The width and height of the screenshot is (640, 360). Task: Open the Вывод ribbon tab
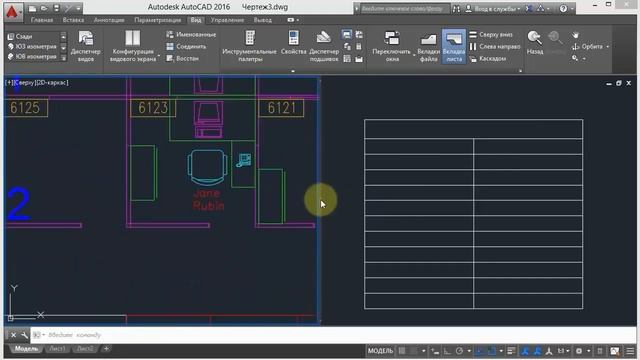(x=262, y=20)
